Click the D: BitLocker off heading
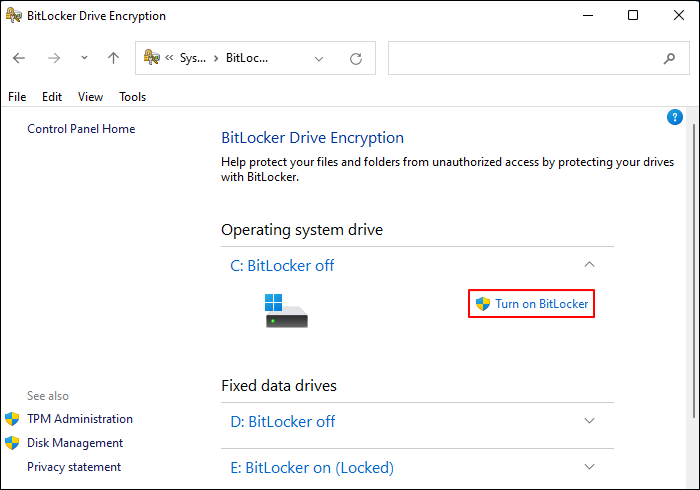 pyautogui.click(x=283, y=422)
